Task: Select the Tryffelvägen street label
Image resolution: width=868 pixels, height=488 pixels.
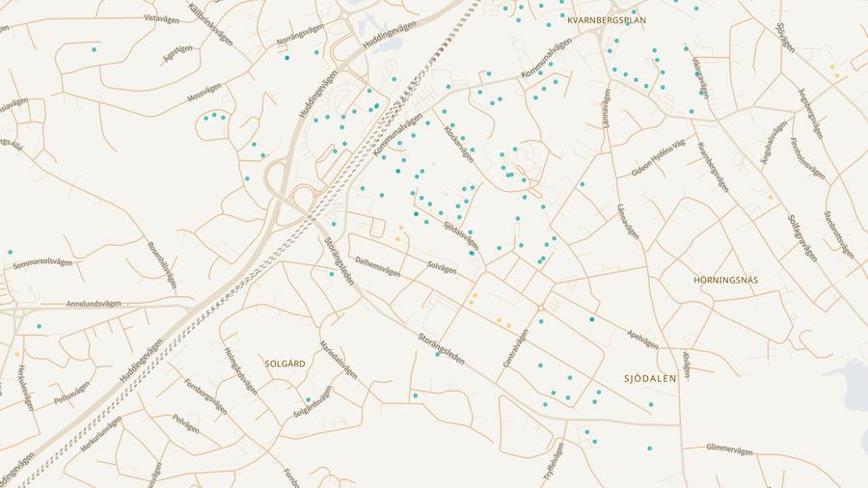Action: [x=553, y=465]
